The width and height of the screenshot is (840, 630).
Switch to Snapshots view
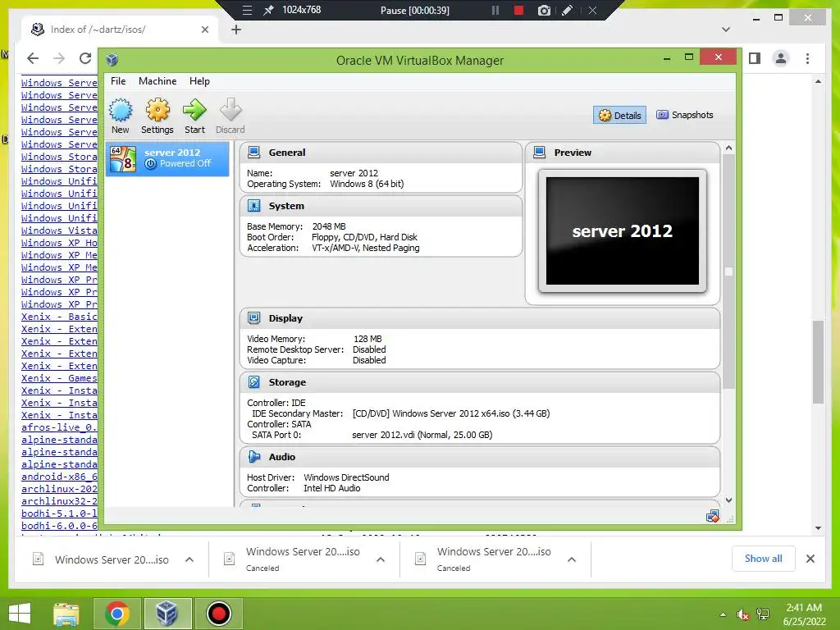pyautogui.click(x=685, y=115)
